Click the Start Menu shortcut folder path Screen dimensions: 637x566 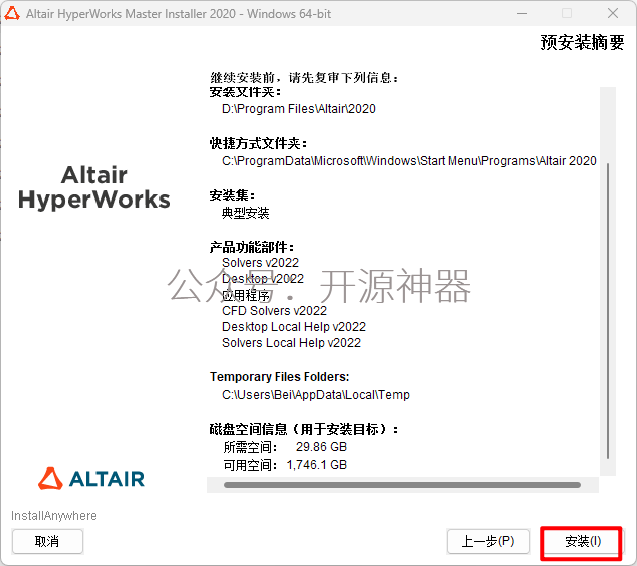tap(409, 161)
